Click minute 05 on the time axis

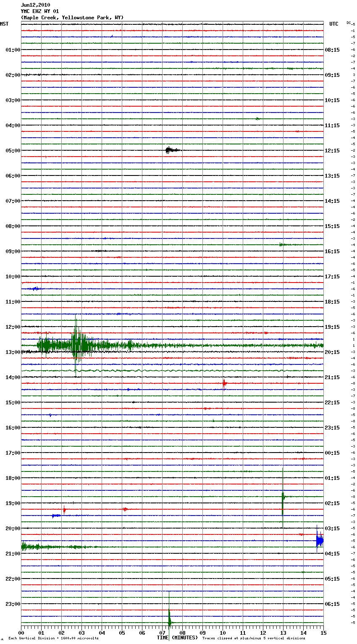pyautogui.click(x=122, y=633)
